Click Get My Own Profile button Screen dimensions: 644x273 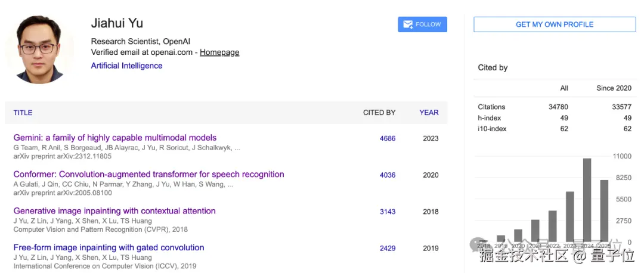[555, 24]
